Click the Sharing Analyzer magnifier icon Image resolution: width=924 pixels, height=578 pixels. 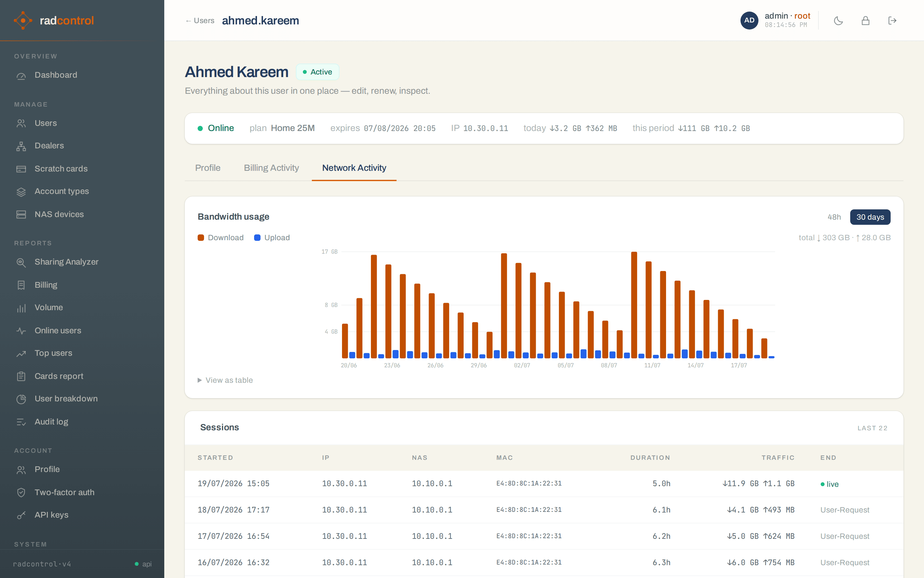[x=21, y=262]
